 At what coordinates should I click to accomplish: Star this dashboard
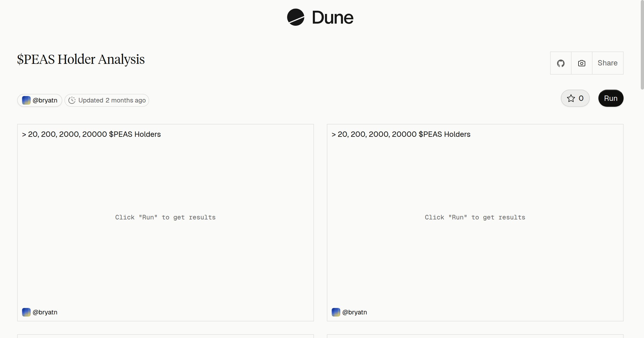575,98
